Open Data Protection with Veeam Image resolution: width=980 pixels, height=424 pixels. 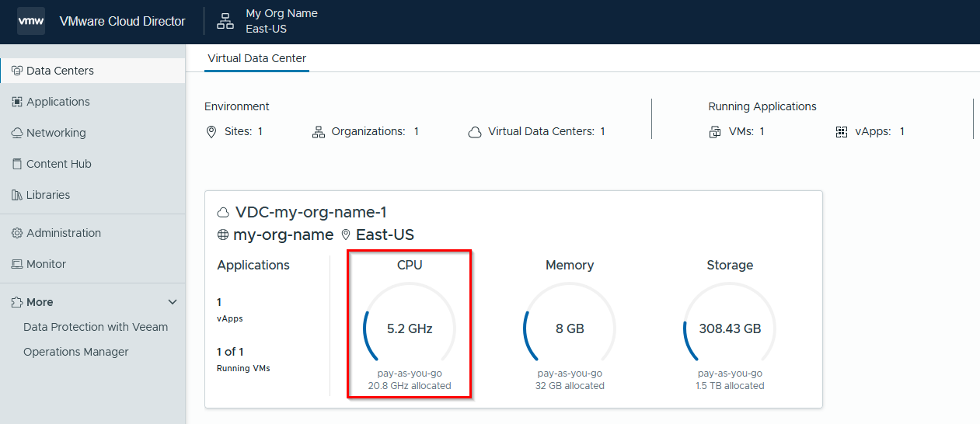click(x=96, y=327)
